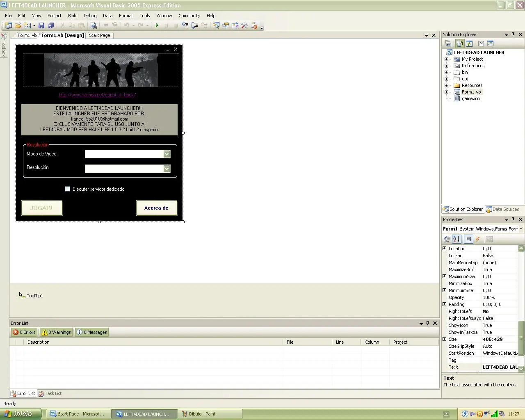Image resolution: width=525 pixels, height=420 pixels.
Task: Tick Ejecutar servidor dedicado checkbox
Action: 67,189
